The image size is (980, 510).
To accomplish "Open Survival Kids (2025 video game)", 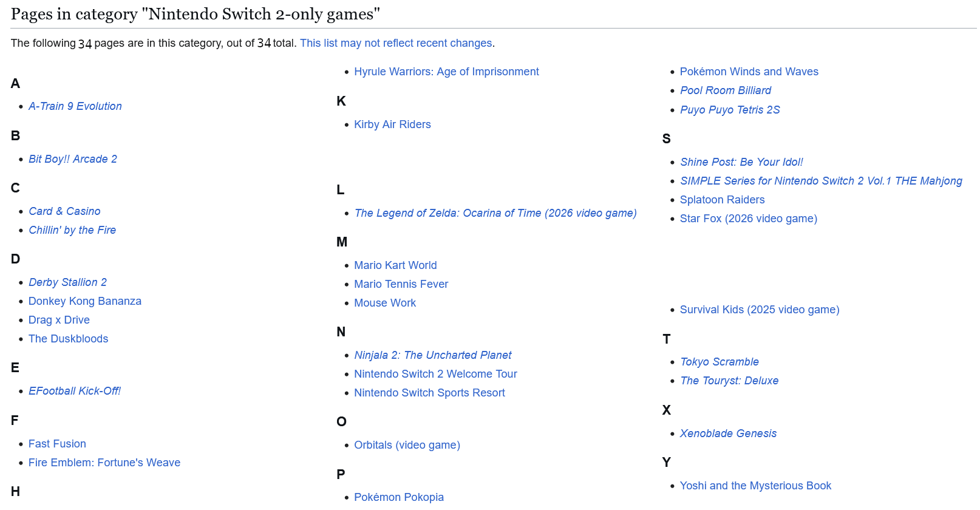I will [x=760, y=310].
